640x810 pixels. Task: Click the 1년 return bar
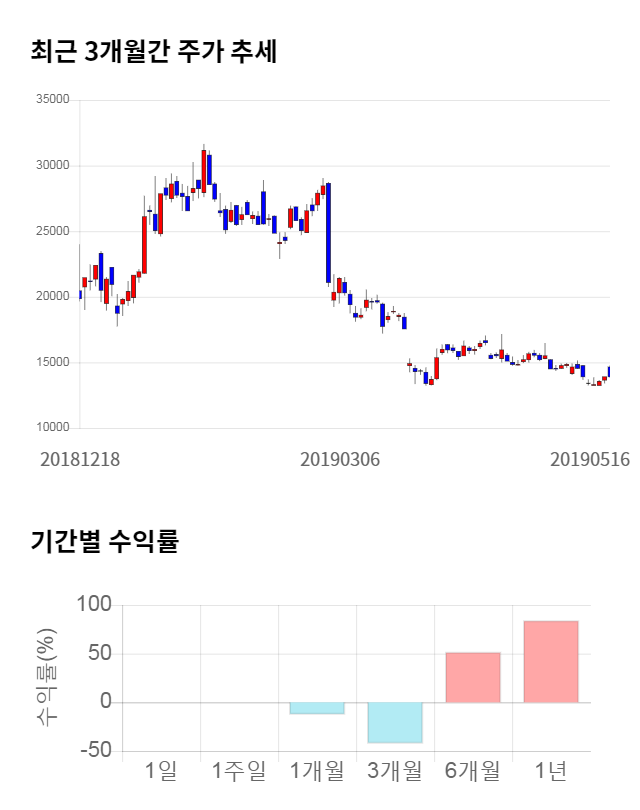pyautogui.click(x=550, y=661)
